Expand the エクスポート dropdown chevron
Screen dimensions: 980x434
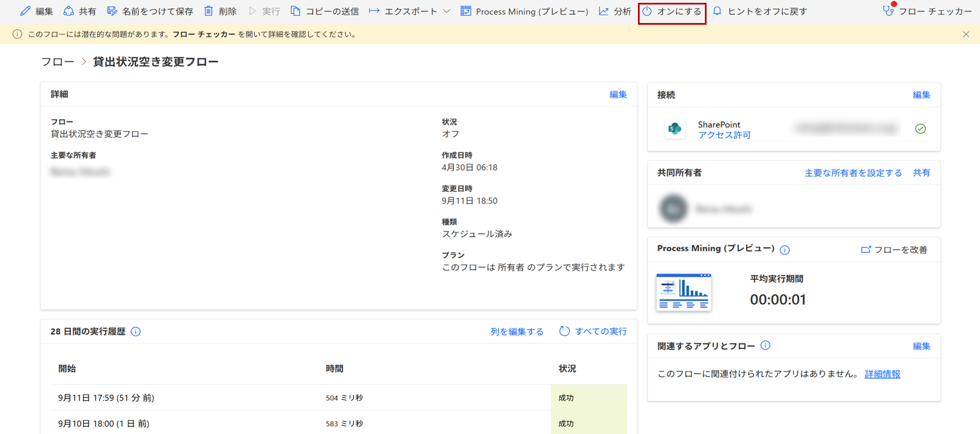click(447, 11)
